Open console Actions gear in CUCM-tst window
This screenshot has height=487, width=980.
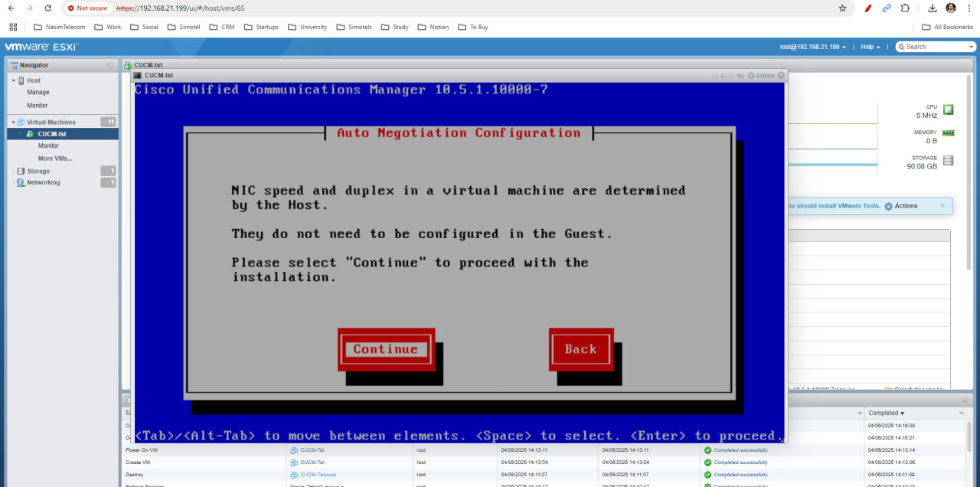[761, 76]
